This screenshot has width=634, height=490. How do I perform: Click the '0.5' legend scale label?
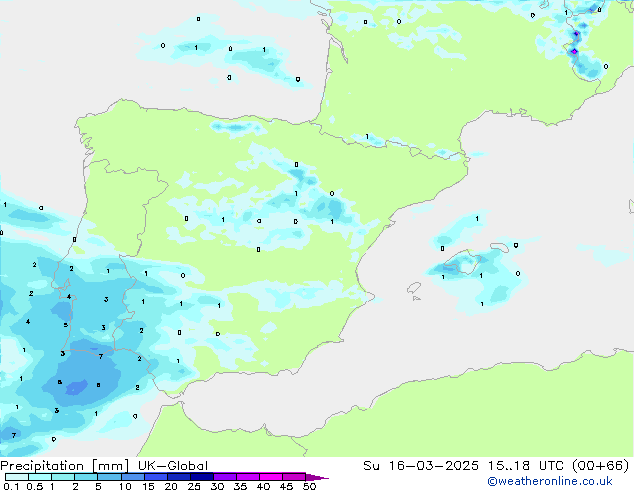click(x=35, y=486)
